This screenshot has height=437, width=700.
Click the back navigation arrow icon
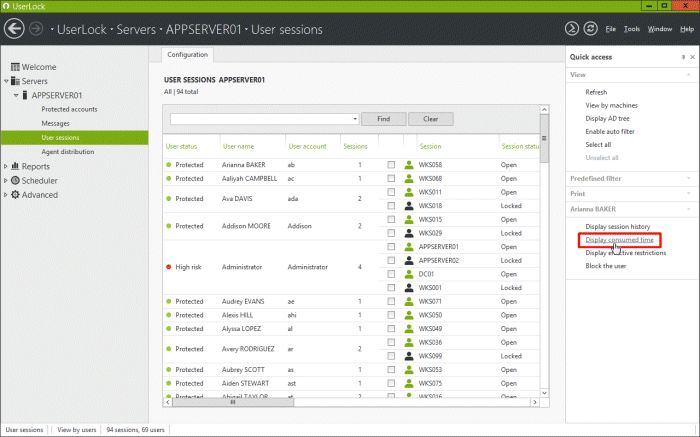coord(14,29)
